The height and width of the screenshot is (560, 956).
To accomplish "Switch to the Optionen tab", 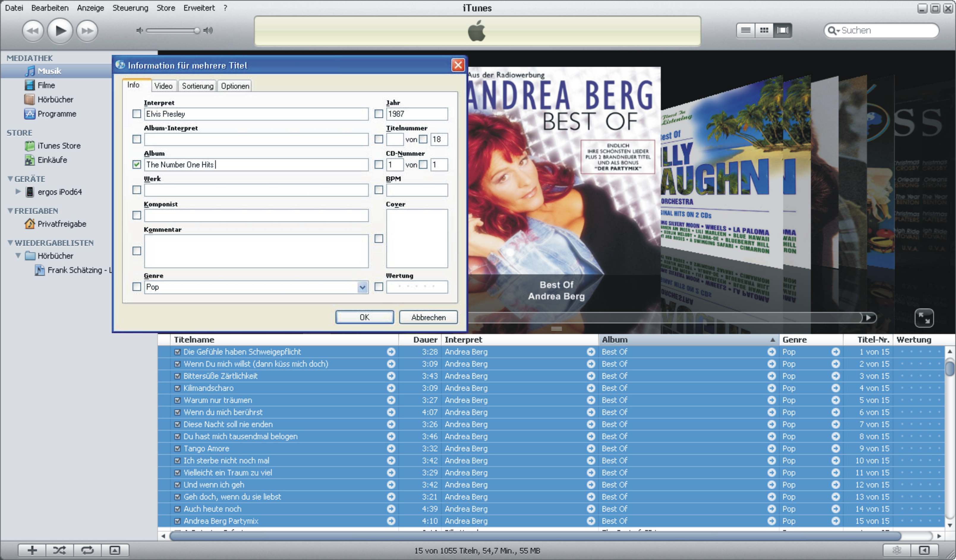I will click(235, 86).
